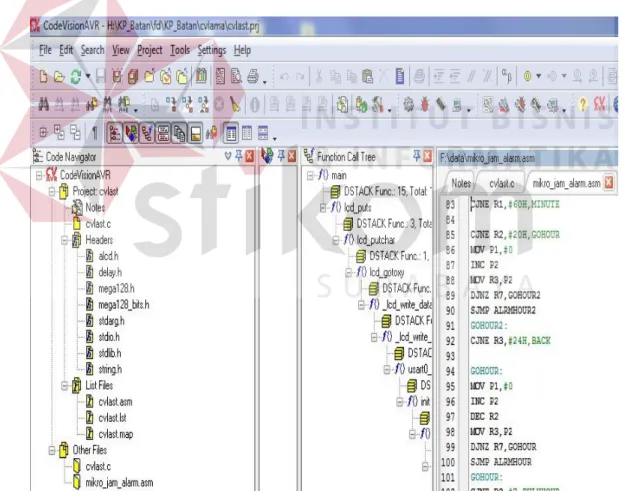The image size is (622, 491).
Task: Toggle pin on the Function Call Tree panel
Action: (417, 156)
